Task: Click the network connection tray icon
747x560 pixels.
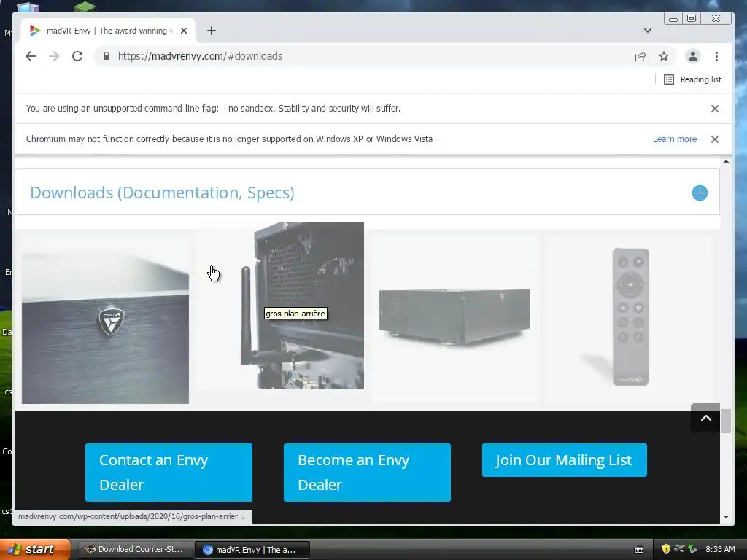Action: click(679, 549)
